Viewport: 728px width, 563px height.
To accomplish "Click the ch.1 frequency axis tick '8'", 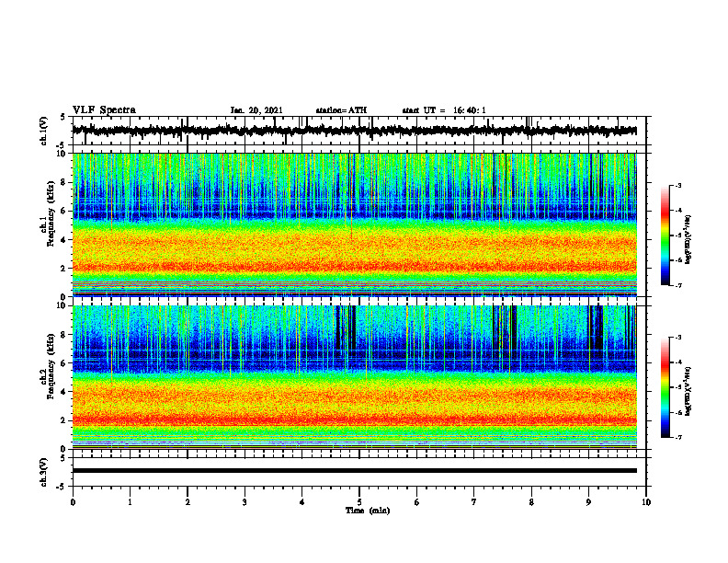I will point(64,182).
